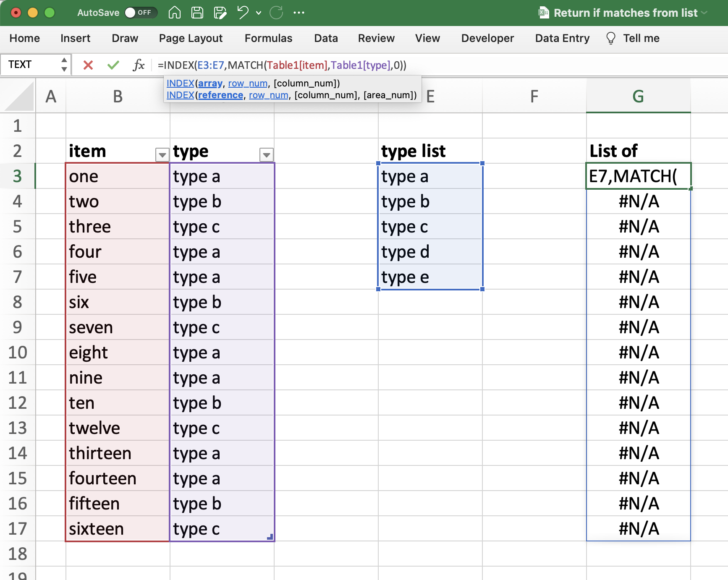
Task: Click the Redo icon
Action: (276, 13)
